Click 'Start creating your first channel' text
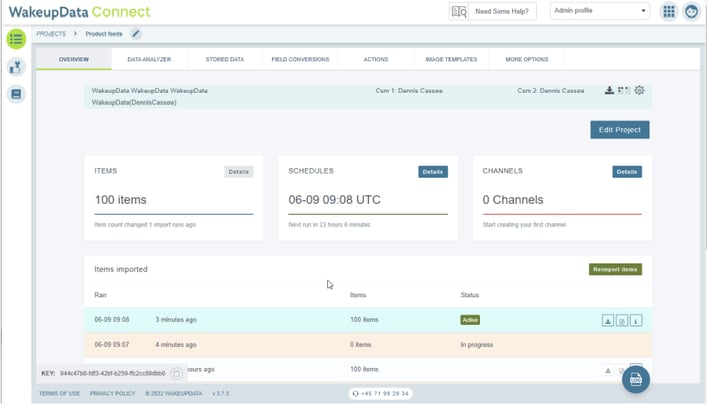Screen dimensions: 707x405 [x=524, y=225]
